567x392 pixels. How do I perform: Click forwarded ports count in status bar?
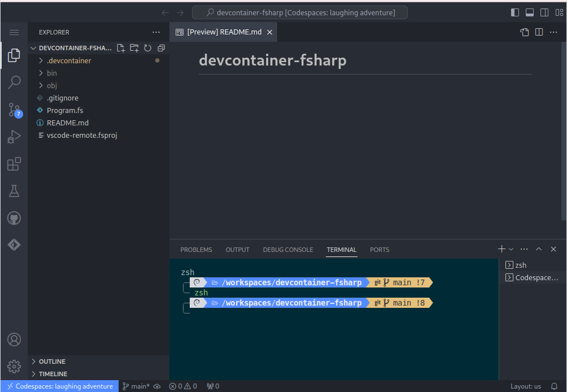click(x=213, y=386)
